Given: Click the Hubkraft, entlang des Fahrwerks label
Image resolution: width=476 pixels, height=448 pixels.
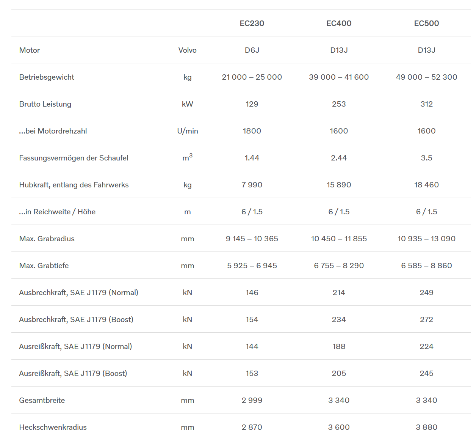Looking at the screenshot, I should click(74, 185).
